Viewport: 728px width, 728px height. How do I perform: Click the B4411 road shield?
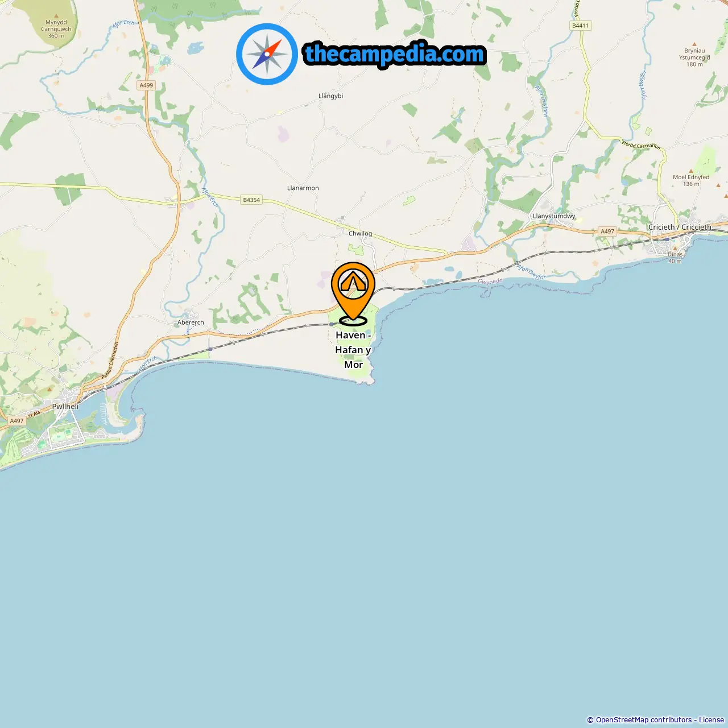coord(581,26)
